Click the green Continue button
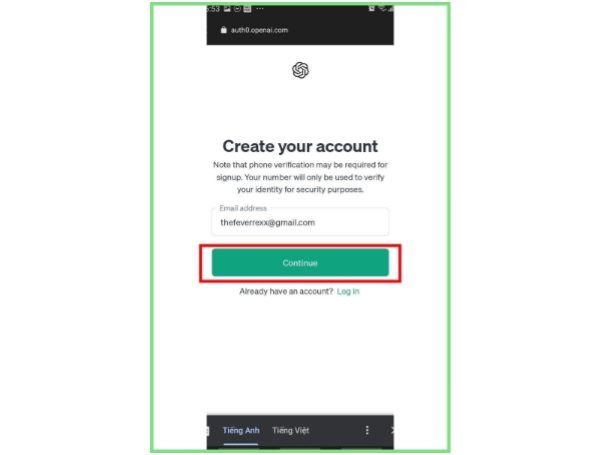Image resolution: width=600 pixels, height=455 pixels. pyautogui.click(x=300, y=263)
